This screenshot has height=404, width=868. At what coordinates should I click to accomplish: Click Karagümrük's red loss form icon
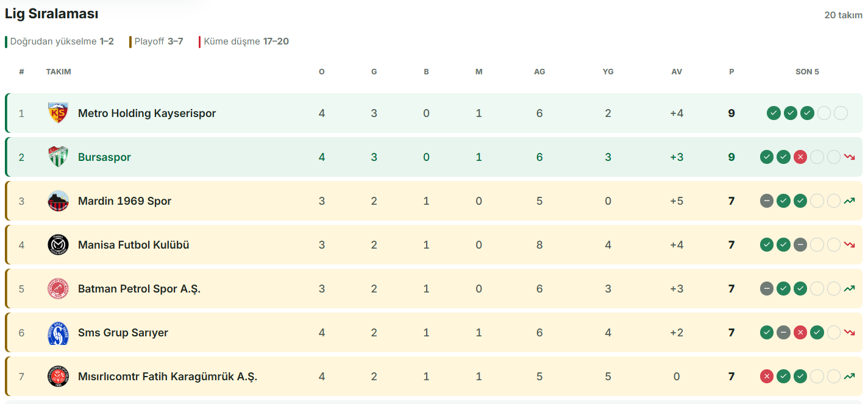pos(766,377)
